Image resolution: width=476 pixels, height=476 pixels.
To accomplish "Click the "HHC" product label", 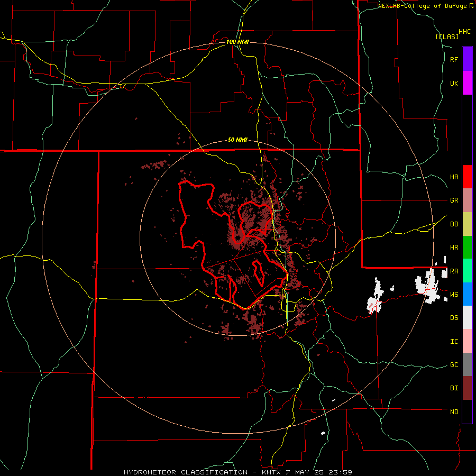I will (x=465, y=32).
